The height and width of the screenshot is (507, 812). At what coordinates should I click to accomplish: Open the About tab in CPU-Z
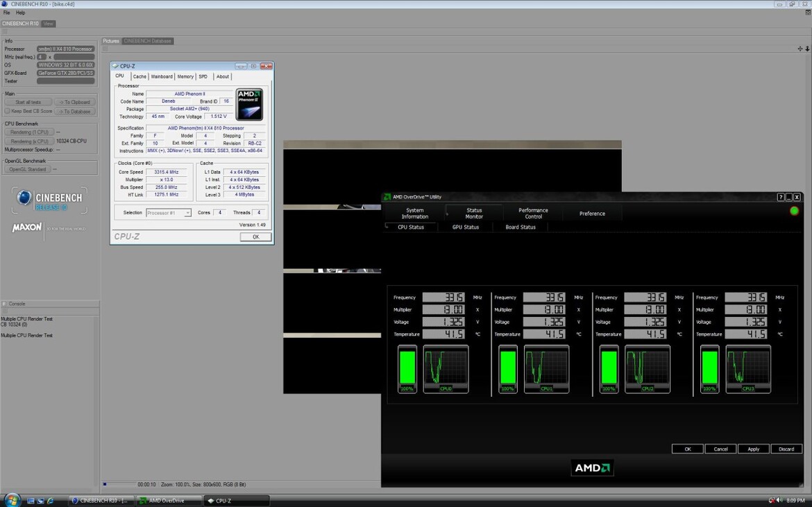pyautogui.click(x=223, y=76)
